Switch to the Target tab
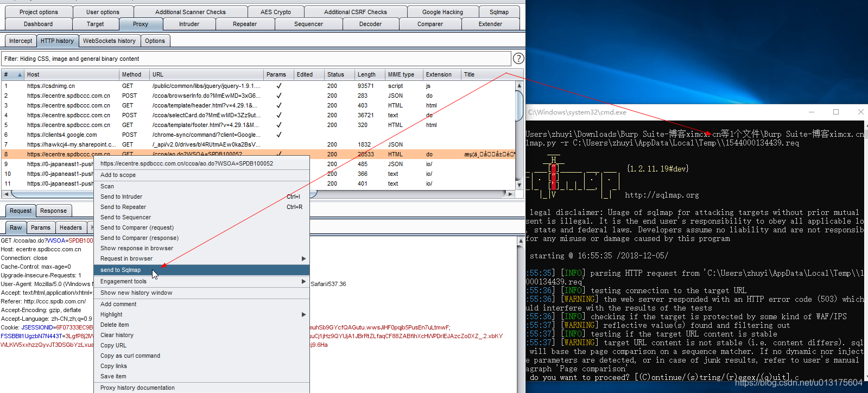This screenshot has width=868, height=393. tap(95, 24)
